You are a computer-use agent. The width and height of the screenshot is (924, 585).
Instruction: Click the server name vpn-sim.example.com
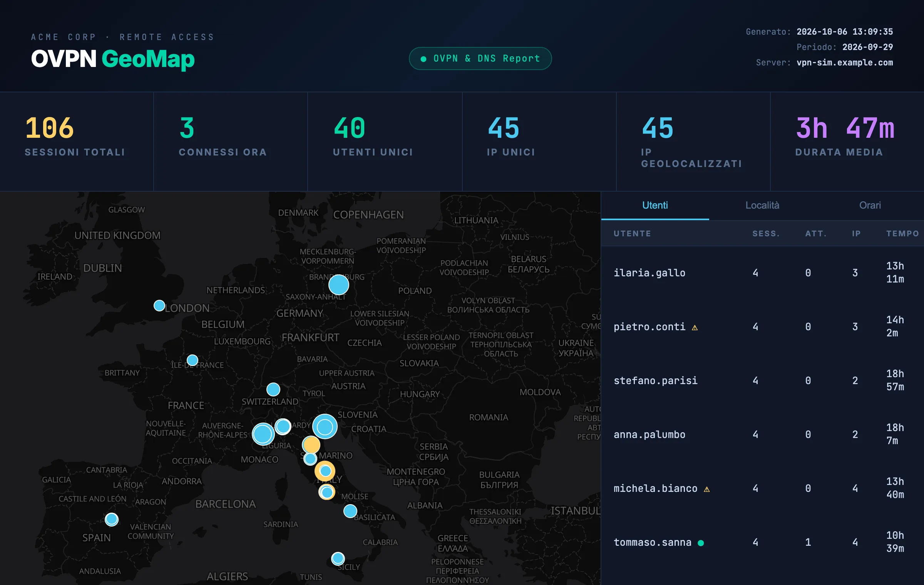pos(845,62)
